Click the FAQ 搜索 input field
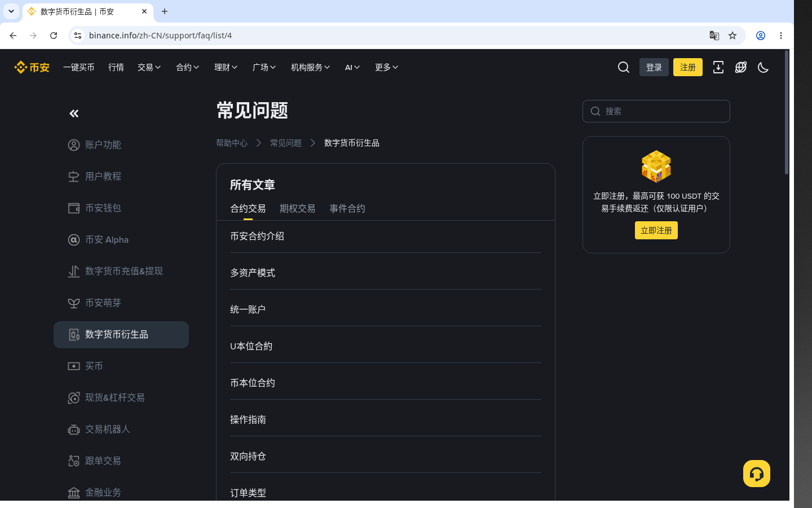812x508 pixels. (x=656, y=111)
